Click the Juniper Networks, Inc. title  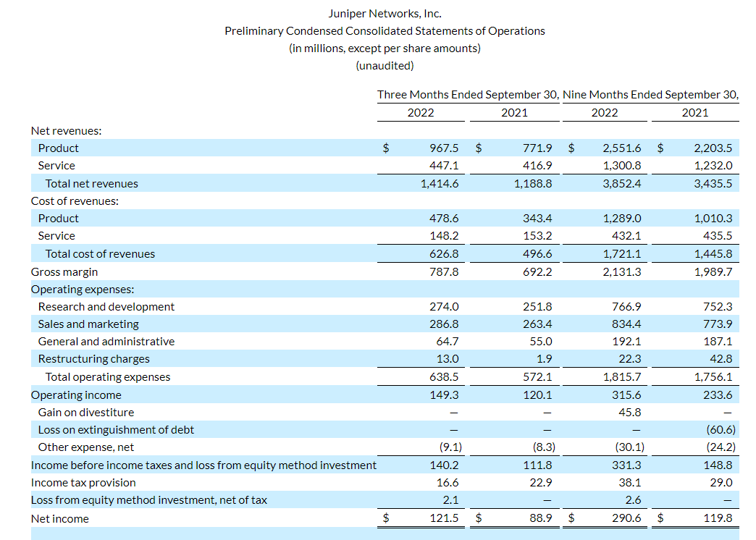point(385,13)
